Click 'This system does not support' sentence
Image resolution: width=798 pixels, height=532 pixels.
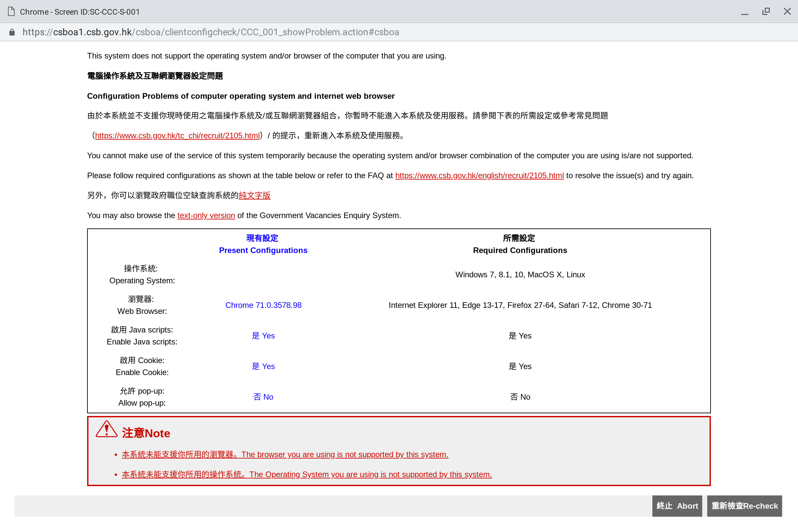click(x=267, y=56)
